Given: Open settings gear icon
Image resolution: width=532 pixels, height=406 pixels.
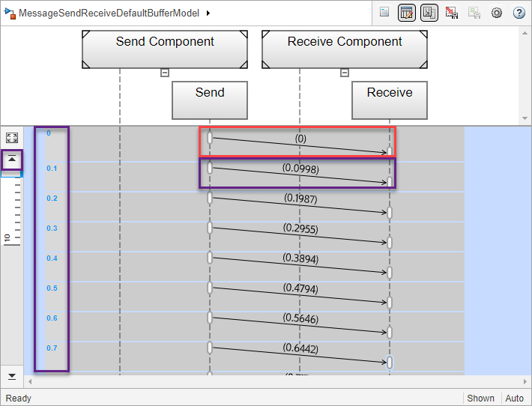Looking at the screenshot, I should click(496, 13).
